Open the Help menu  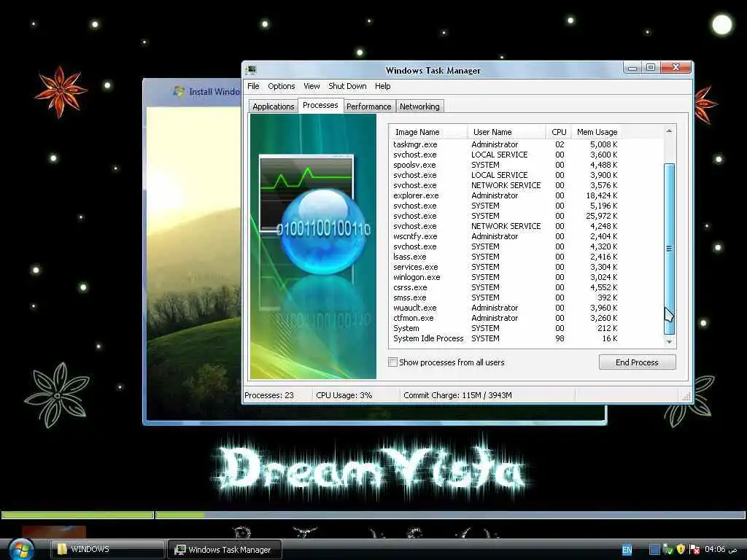pos(382,86)
